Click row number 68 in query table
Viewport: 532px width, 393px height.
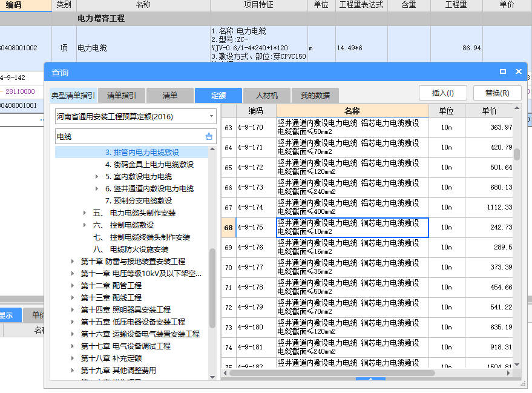[x=229, y=228]
